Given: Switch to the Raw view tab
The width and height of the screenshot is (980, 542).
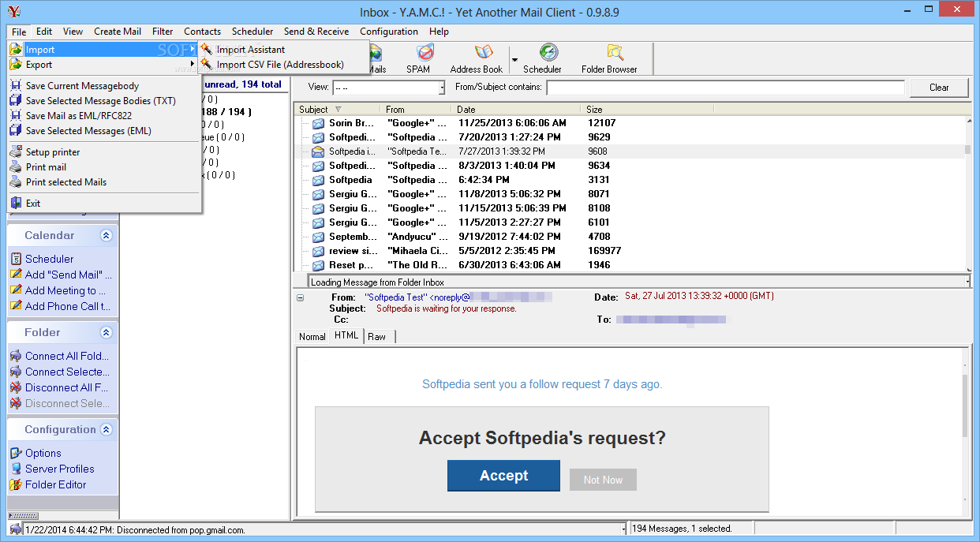Looking at the screenshot, I should tap(377, 336).
